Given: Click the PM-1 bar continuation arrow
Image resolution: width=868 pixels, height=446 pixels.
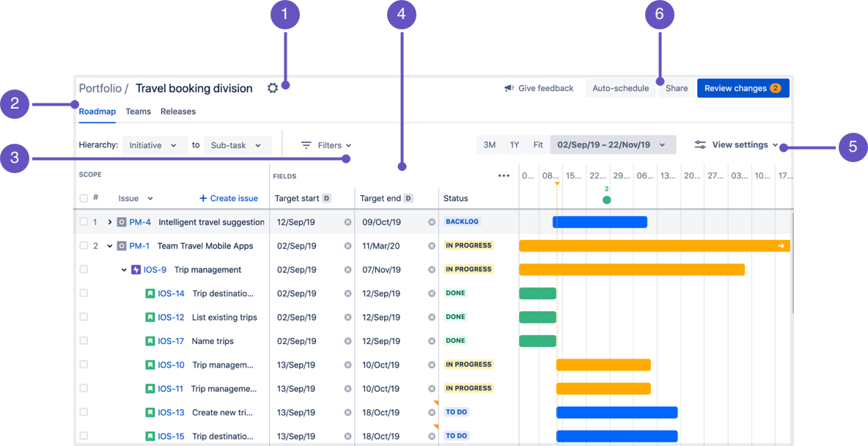Looking at the screenshot, I should 781,246.
